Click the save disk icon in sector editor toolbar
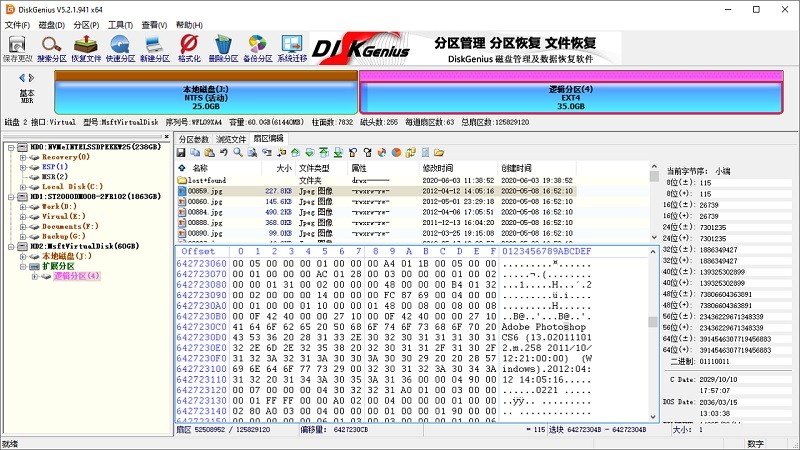This screenshot has width=800, height=450. click(182, 152)
